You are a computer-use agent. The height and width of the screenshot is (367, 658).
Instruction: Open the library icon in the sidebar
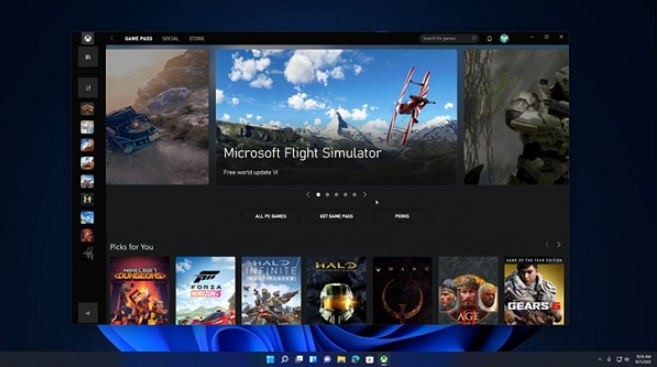88,57
